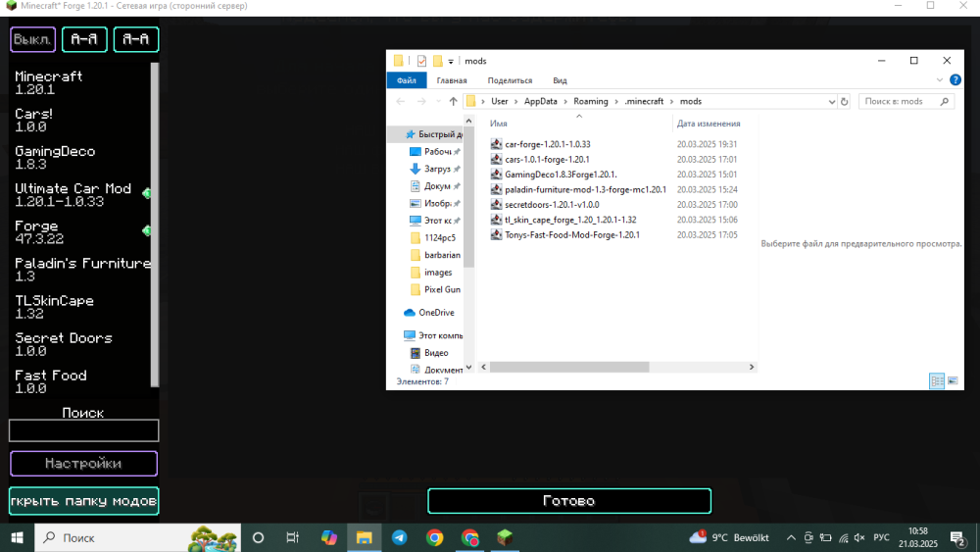The height and width of the screenshot is (552, 980).
Task: Refresh the mods folder view
Action: [x=845, y=101]
